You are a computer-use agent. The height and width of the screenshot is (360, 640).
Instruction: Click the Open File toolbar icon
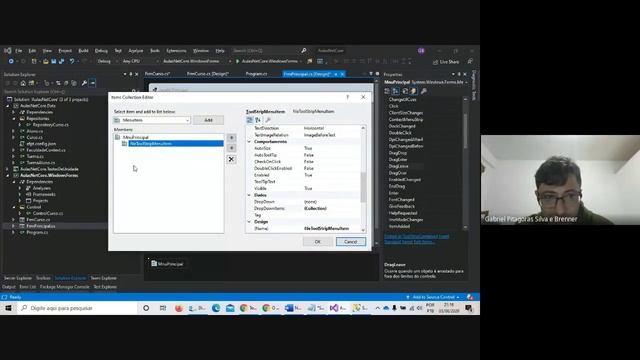(46, 61)
